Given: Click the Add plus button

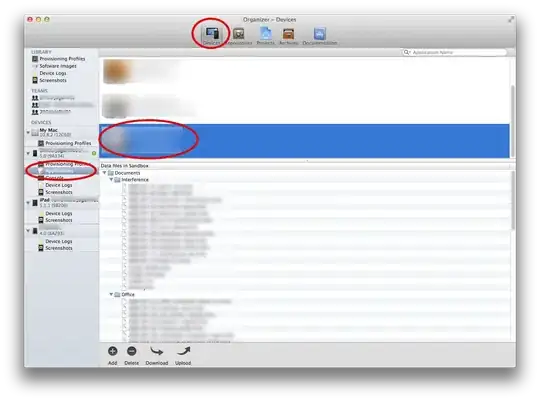Looking at the screenshot, I should point(113,355).
